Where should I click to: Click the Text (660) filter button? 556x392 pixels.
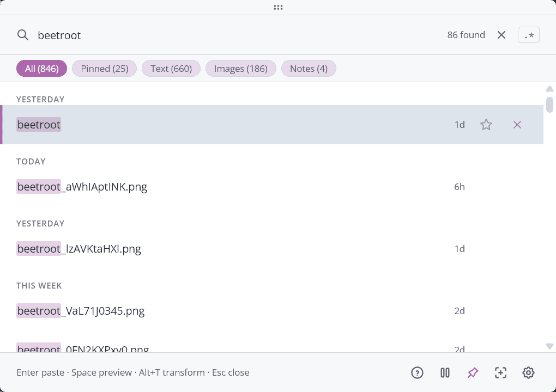(171, 68)
